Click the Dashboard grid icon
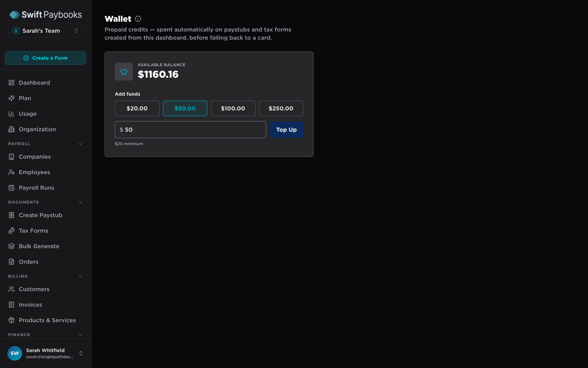Screen dimensions: 588x368 pyautogui.click(x=11, y=83)
